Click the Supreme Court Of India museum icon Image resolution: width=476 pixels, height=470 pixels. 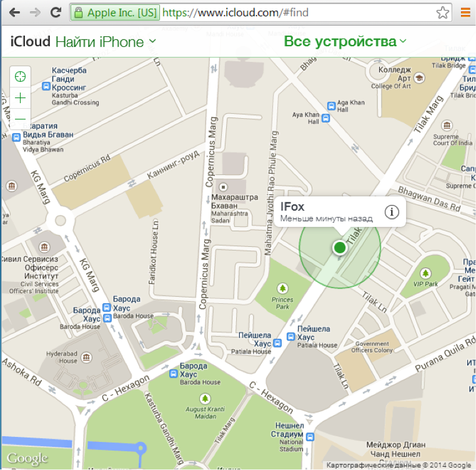(x=447, y=125)
